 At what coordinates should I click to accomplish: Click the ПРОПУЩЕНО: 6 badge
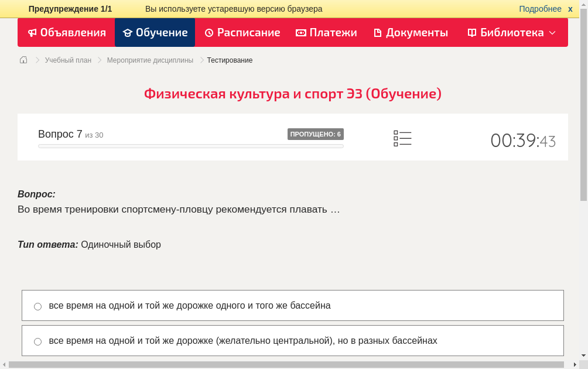click(316, 134)
